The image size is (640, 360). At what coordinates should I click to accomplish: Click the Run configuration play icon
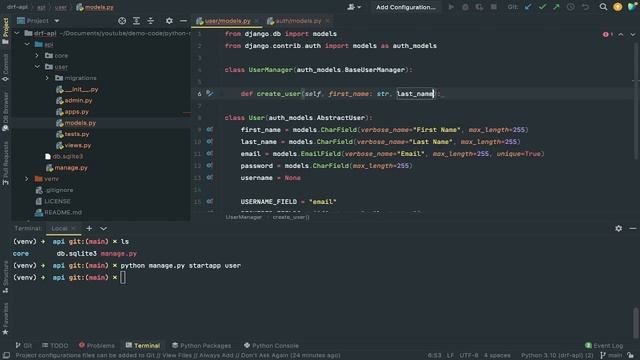coord(451,7)
